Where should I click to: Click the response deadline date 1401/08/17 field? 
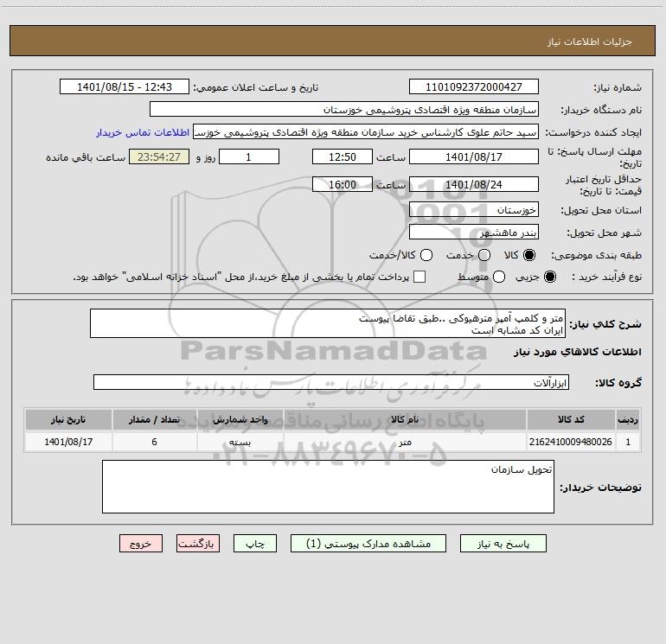(474, 156)
